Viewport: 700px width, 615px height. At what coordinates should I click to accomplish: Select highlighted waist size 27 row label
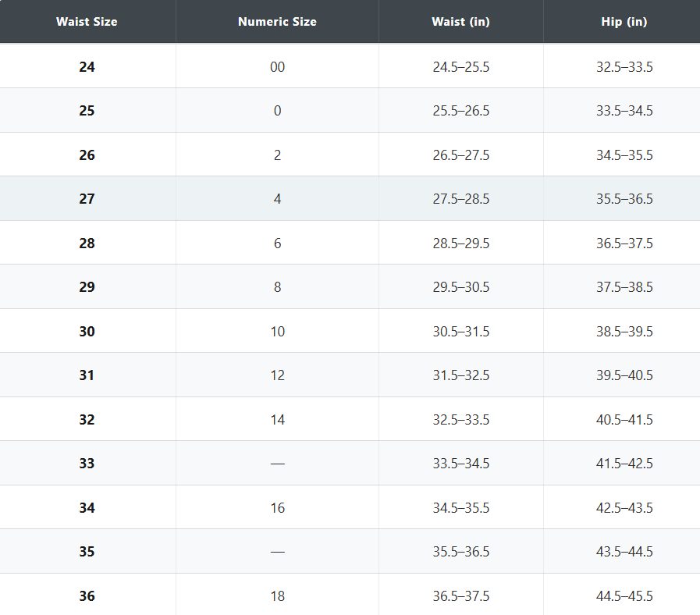pyautogui.click(x=87, y=198)
